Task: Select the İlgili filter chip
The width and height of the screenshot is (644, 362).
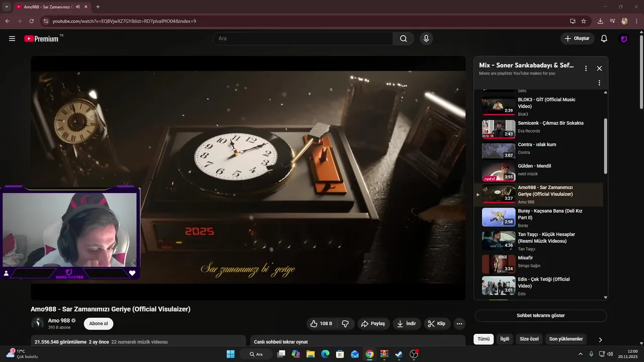Action: (x=505, y=339)
